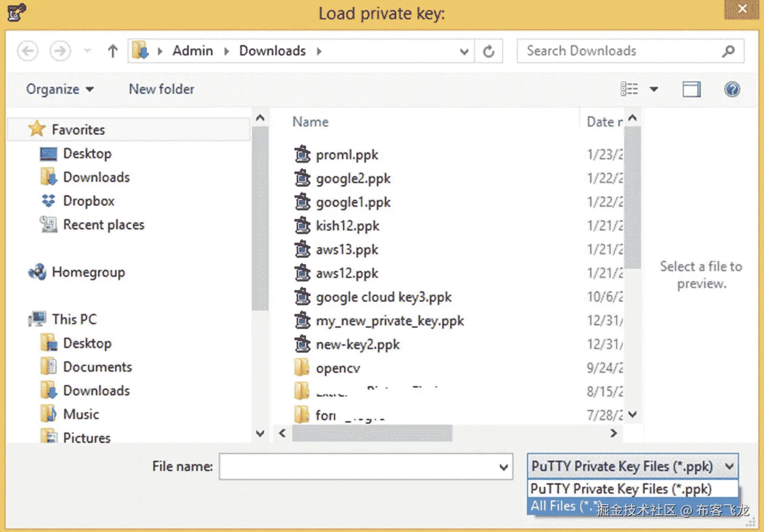Select the kish12.ppk file
Screen dimensions: 764x532
pos(347,226)
